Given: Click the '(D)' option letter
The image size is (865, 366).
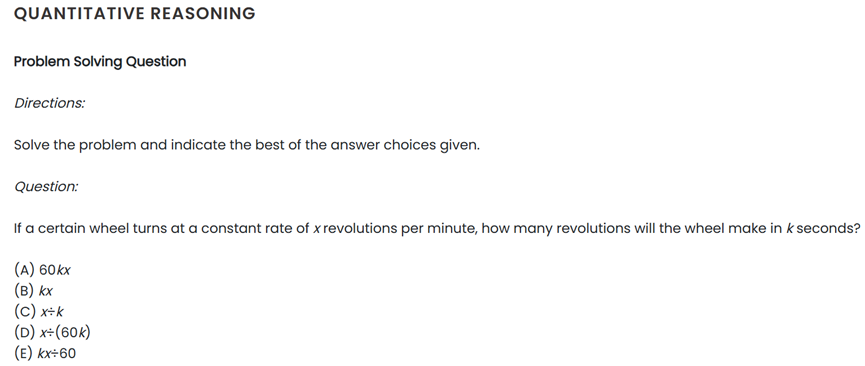Looking at the screenshot, I should 25,332.
